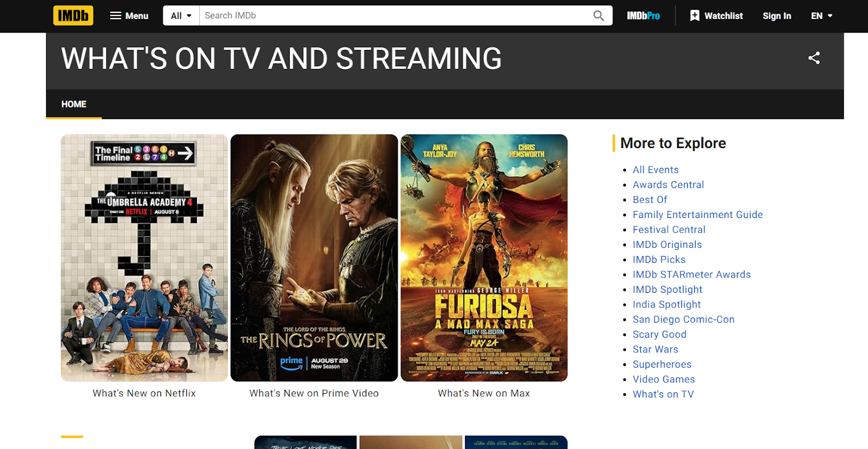Open Star Wars link
The height and width of the screenshot is (449, 868).
coord(655,349)
